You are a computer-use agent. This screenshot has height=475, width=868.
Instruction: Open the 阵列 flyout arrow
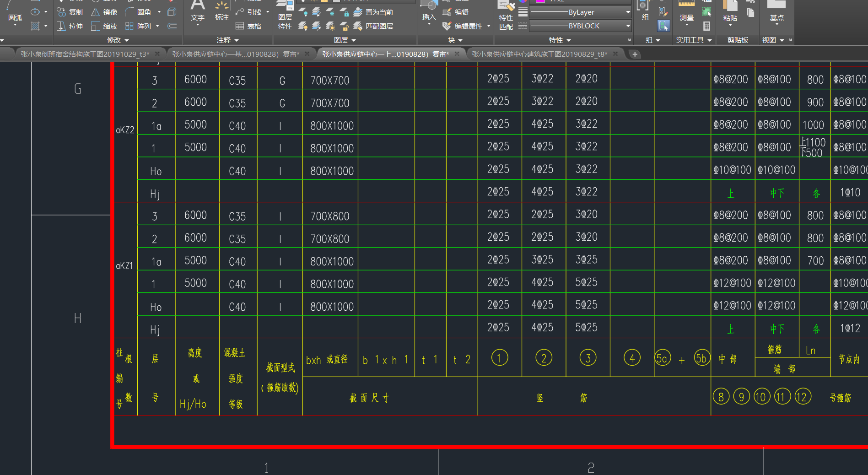157,27
